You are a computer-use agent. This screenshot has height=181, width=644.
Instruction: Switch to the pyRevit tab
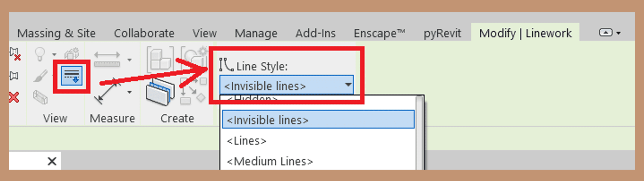pyautogui.click(x=442, y=33)
